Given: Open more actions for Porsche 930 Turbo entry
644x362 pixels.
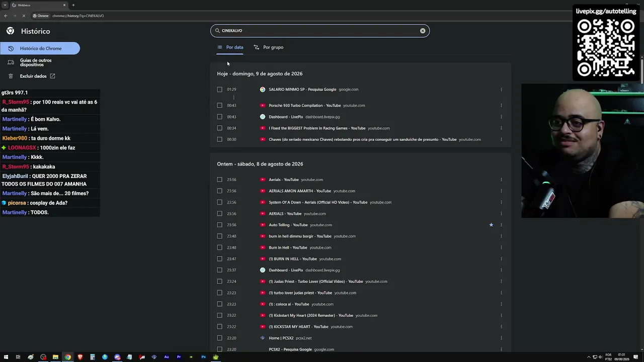Looking at the screenshot, I should click(x=501, y=106).
